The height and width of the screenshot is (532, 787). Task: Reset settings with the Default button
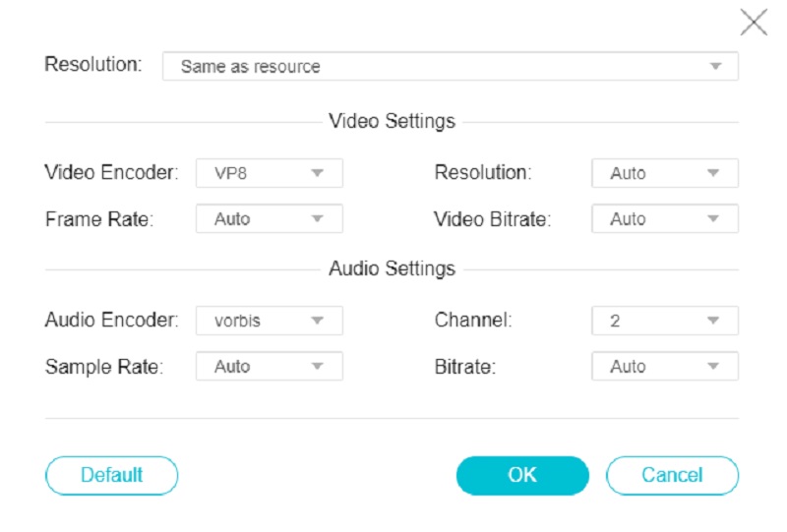[112, 475]
